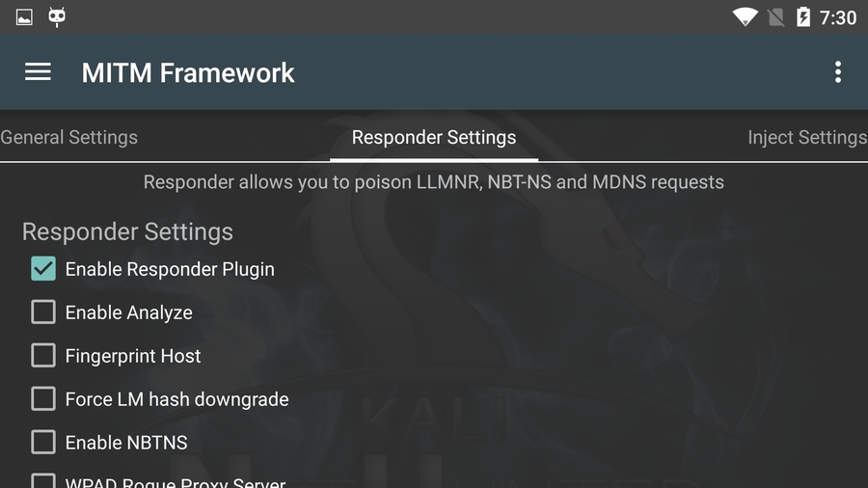Check the Enable Analyze box
868x488 pixels.
coord(43,312)
